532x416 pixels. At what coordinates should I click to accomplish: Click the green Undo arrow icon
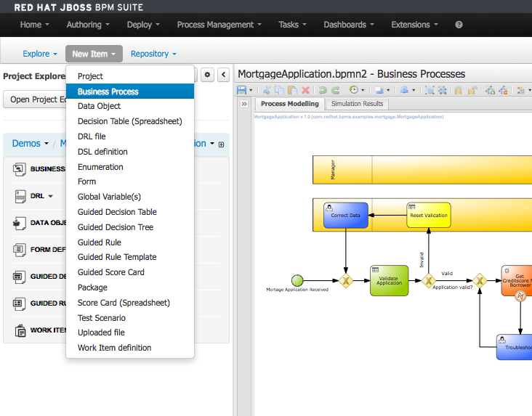[x=323, y=90]
